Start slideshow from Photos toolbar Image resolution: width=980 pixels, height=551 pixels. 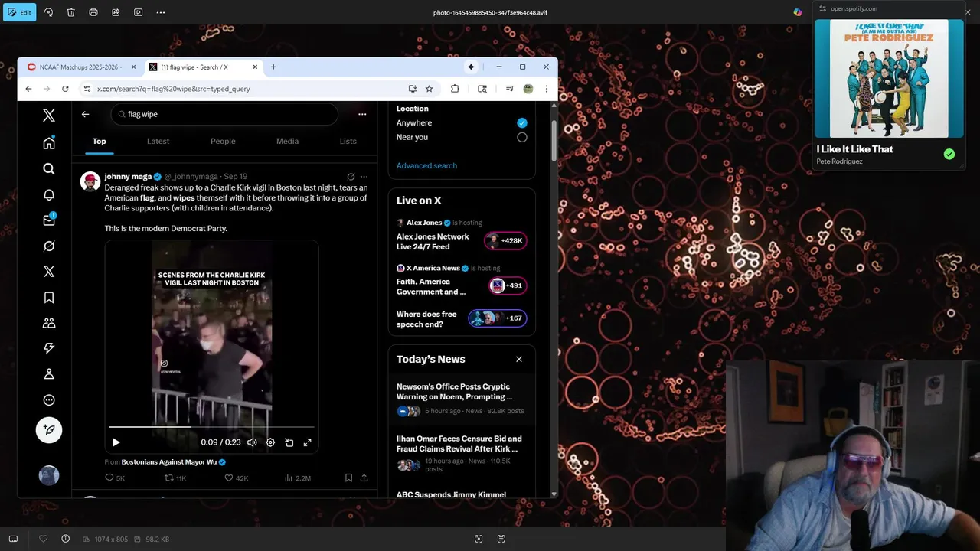click(138, 12)
